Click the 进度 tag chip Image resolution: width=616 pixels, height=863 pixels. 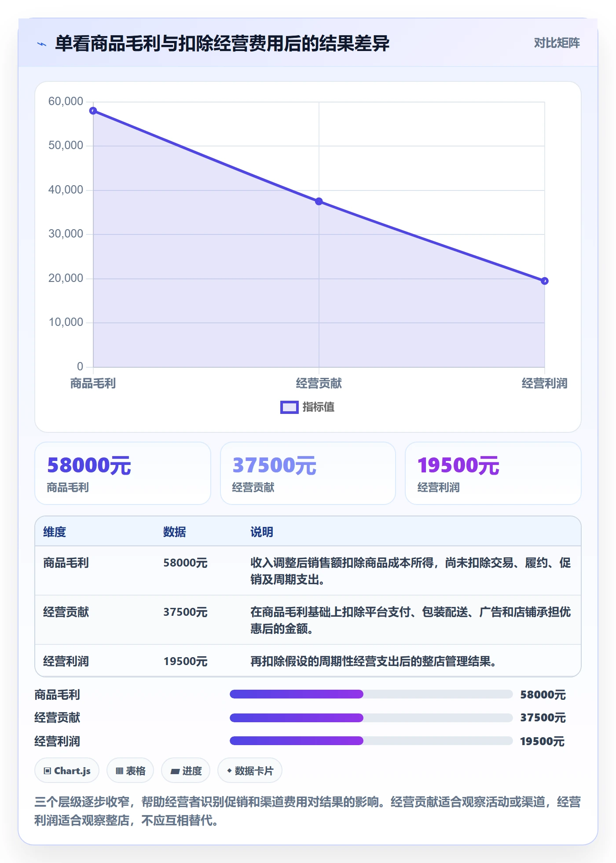click(186, 771)
